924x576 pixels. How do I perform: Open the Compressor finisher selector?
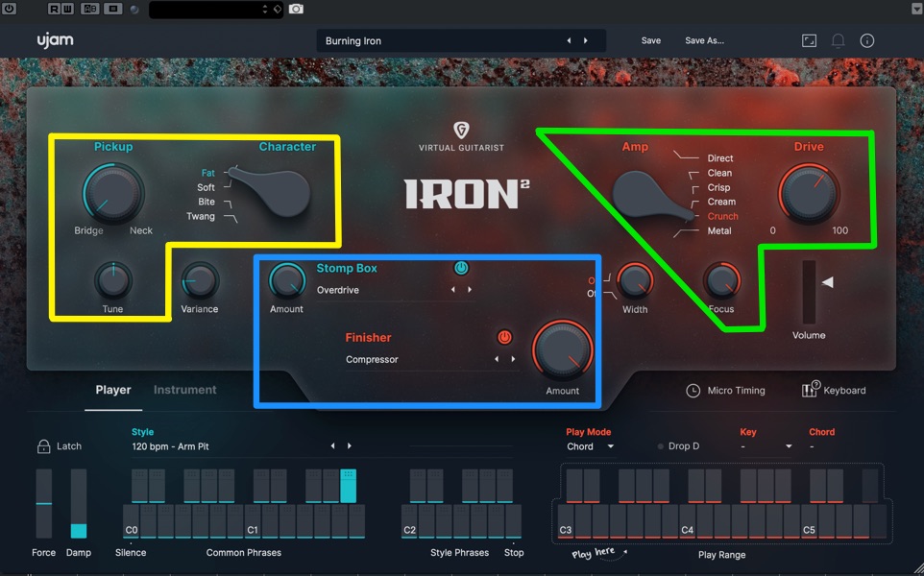(372, 359)
